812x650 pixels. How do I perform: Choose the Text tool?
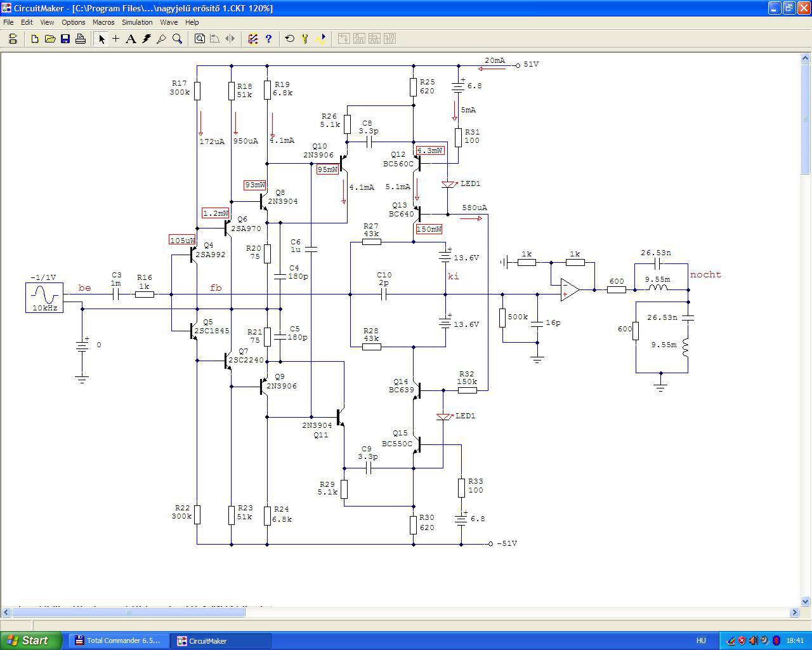(x=131, y=39)
